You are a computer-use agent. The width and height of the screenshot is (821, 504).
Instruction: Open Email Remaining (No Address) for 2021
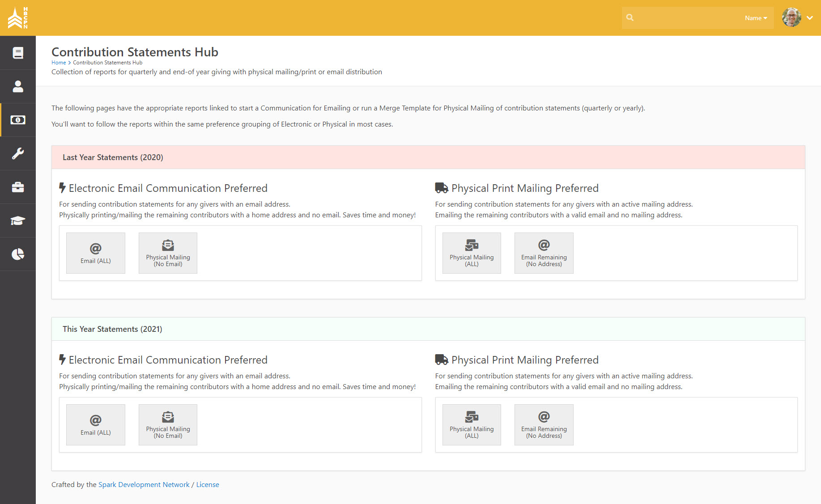[x=544, y=425]
